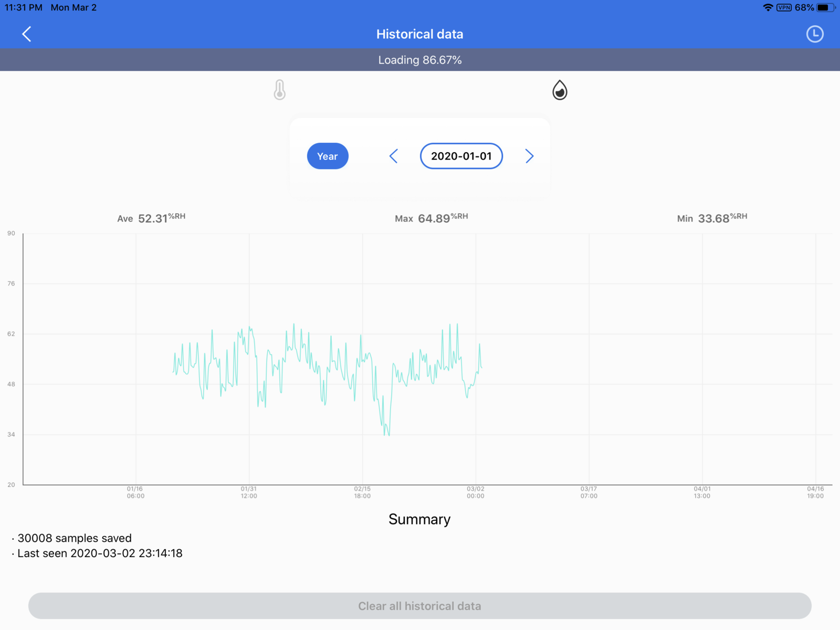Select the Max 64.89 %RH value

[x=432, y=218]
